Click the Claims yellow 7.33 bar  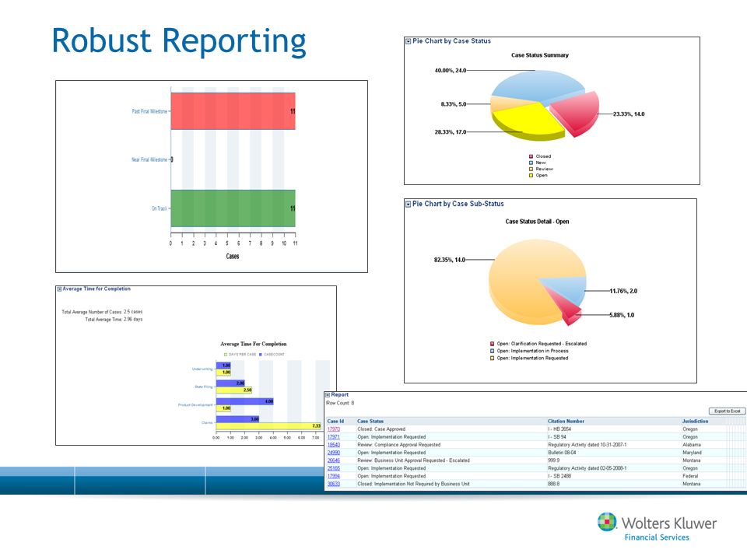coord(268,425)
